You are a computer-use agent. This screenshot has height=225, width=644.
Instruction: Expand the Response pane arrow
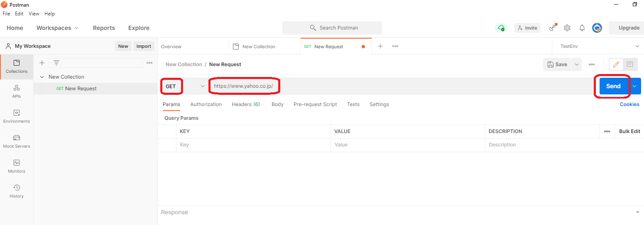638,213
